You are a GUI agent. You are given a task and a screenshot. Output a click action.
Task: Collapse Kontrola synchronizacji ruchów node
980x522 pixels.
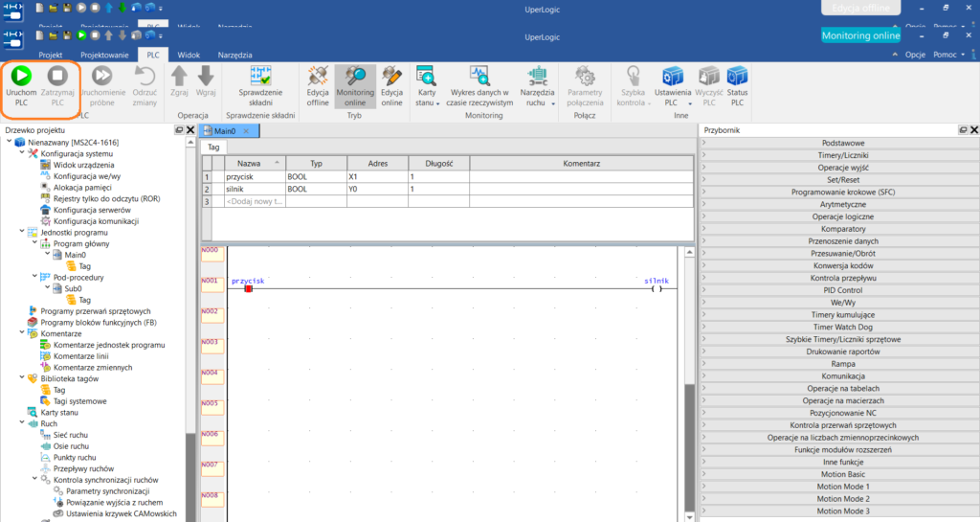coord(34,480)
